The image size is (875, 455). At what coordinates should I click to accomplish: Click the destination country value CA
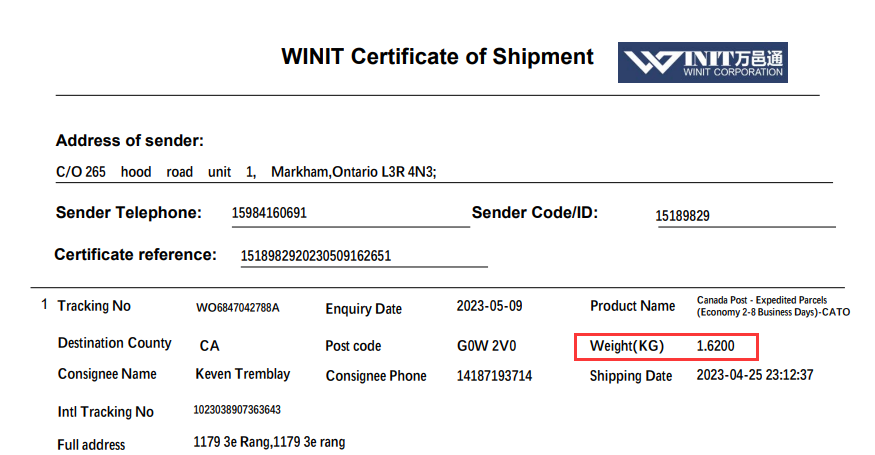click(210, 346)
